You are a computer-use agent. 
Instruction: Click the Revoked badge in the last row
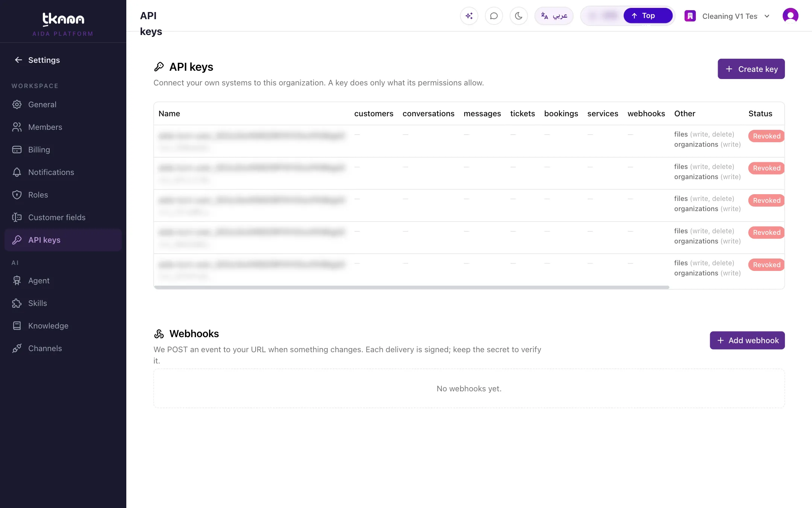tap(766, 265)
